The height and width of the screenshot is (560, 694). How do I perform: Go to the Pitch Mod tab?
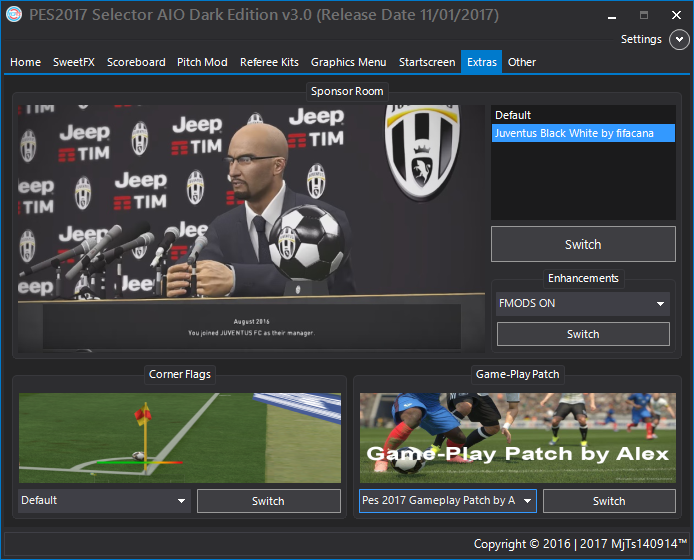(202, 62)
